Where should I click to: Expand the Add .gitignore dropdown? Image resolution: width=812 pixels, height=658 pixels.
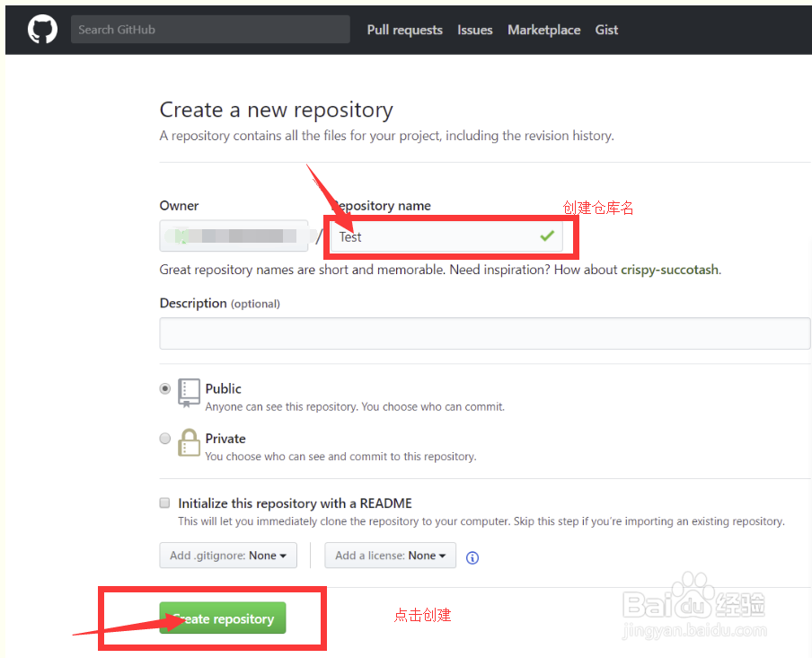click(x=228, y=556)
